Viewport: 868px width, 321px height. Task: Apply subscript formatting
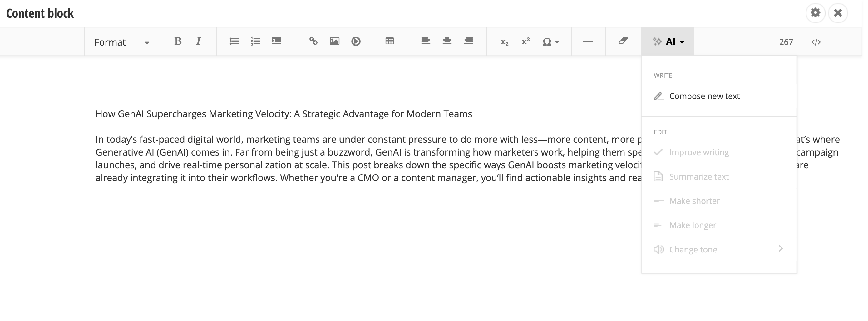pos(504,42)
